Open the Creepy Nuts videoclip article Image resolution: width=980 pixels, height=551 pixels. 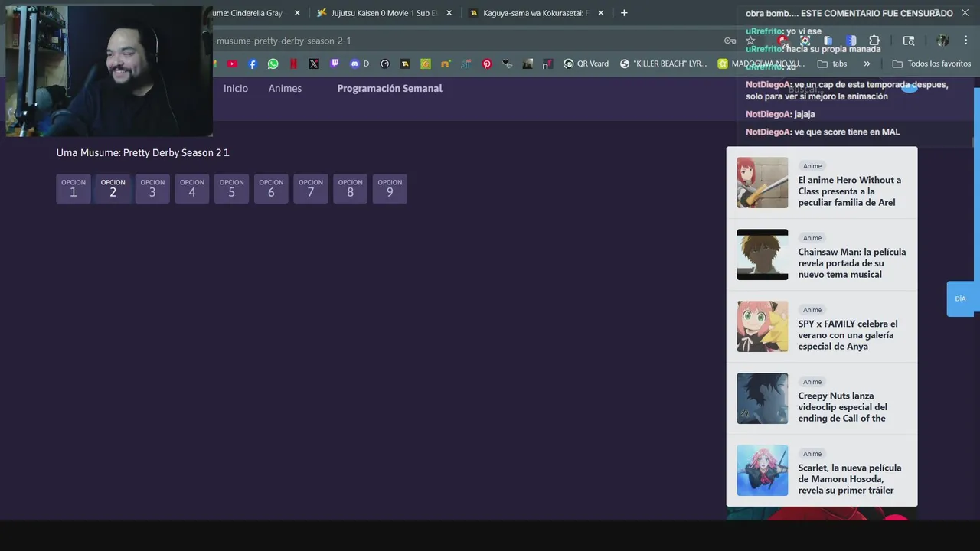tap(843, 407)
